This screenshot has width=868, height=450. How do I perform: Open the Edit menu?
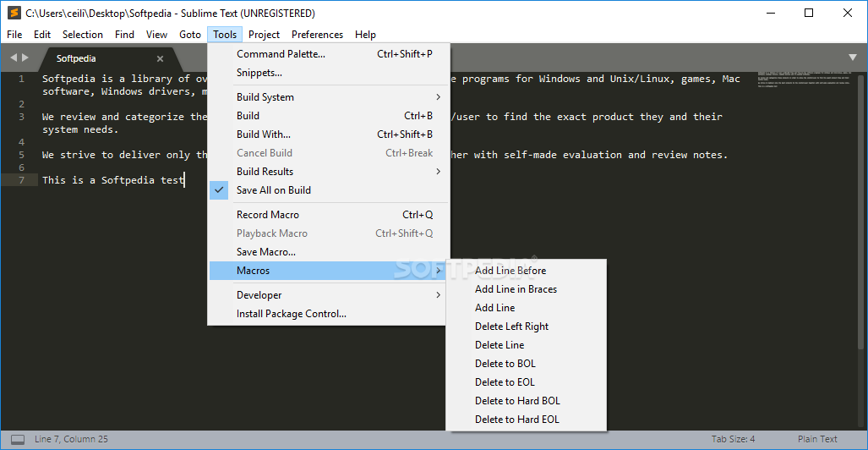(x=42, y=35)
